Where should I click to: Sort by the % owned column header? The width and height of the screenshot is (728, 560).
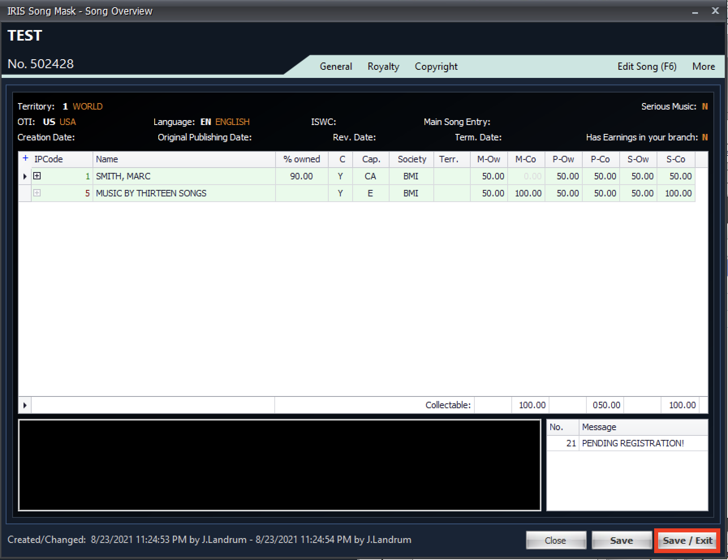[x=302, y=159]
